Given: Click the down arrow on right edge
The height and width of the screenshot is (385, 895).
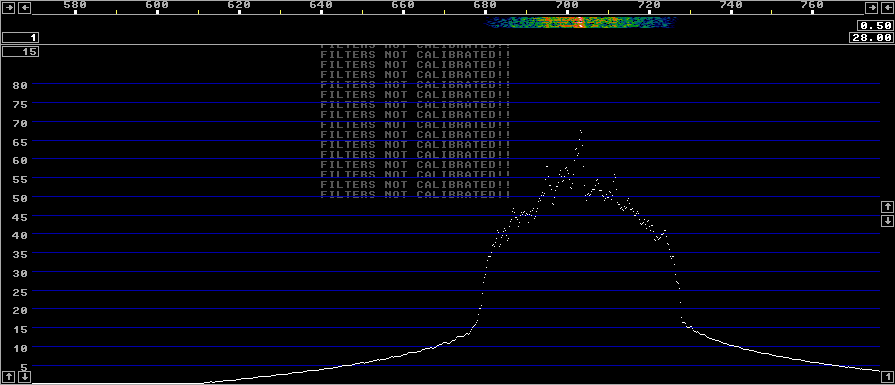Looking at the screenshot, I should tap(887, 220).
